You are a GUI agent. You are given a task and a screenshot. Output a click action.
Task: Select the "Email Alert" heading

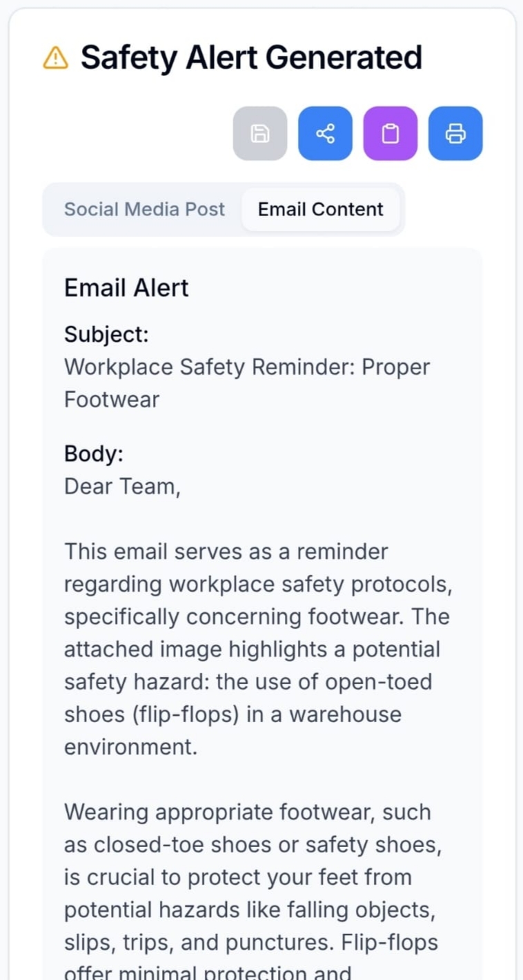pos(126,288)
